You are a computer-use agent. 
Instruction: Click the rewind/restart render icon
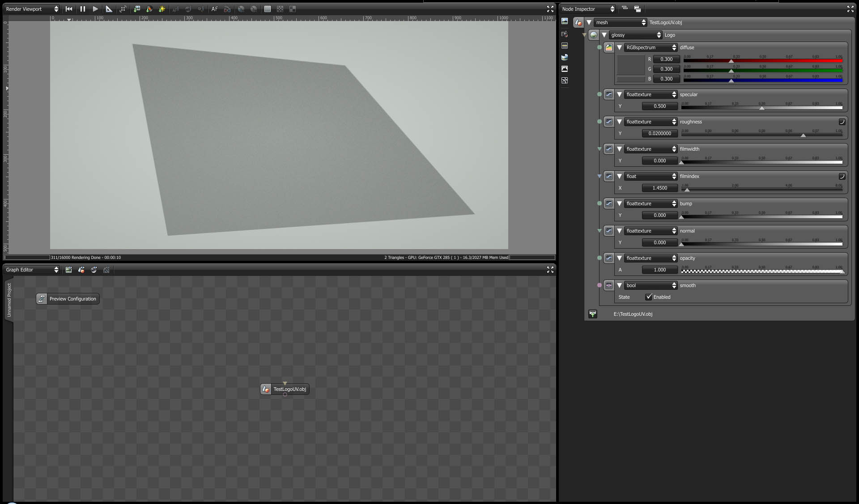pos(69,9)
